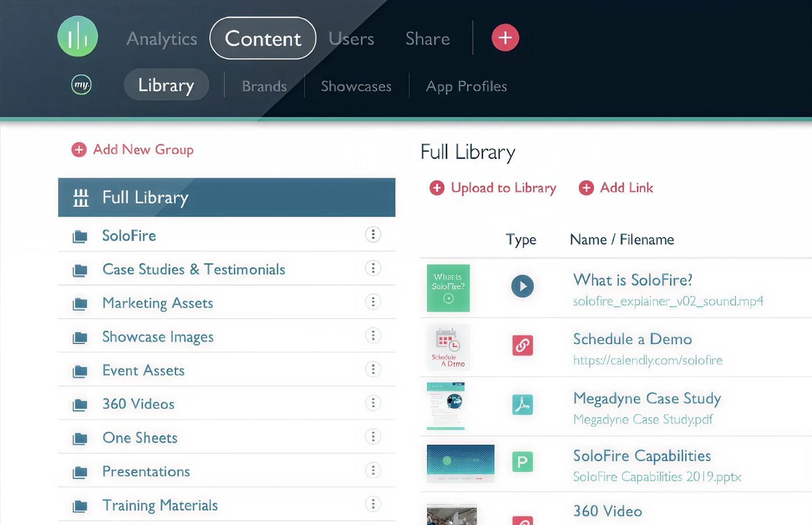Select the Library sub-tab
The width and height of the screenshot is (812, 525).
(x=166, y=85)
